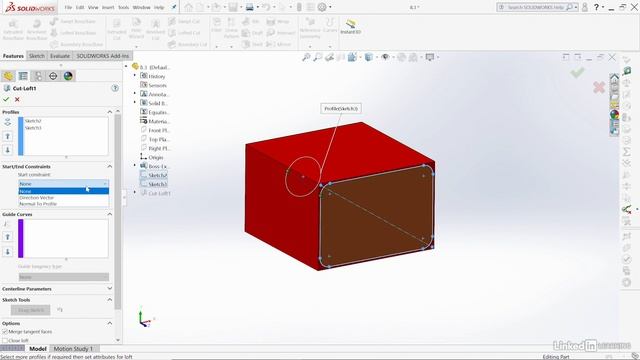
Task: Toggle Merge tangent faces checkbox
Action: pos(5,332)
